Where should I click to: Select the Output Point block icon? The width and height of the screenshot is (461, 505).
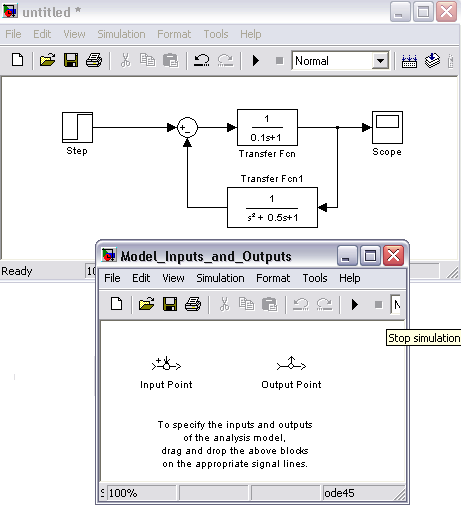[291, 364]
